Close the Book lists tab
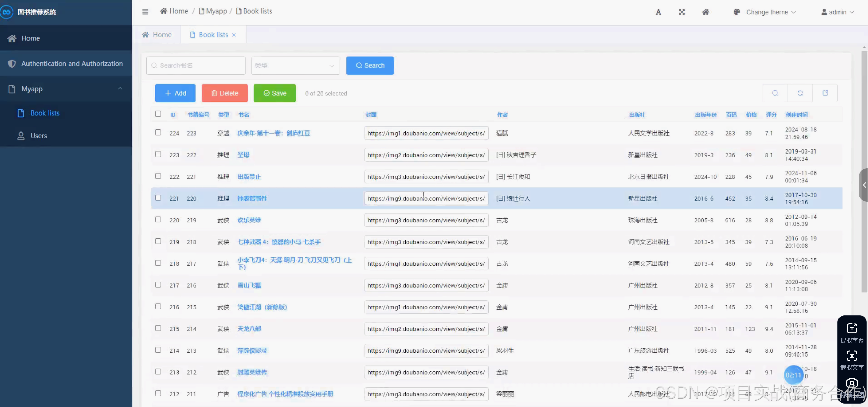This screenshot has height=407, width=868. (234, 35)
